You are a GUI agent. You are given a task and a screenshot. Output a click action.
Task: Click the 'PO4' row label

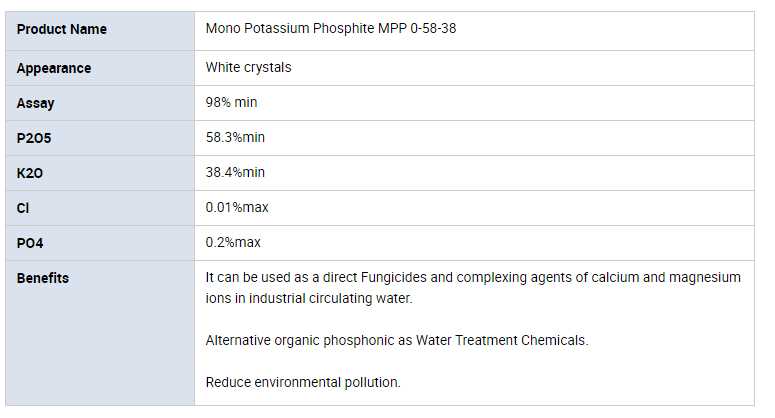(x=30, y=243)
